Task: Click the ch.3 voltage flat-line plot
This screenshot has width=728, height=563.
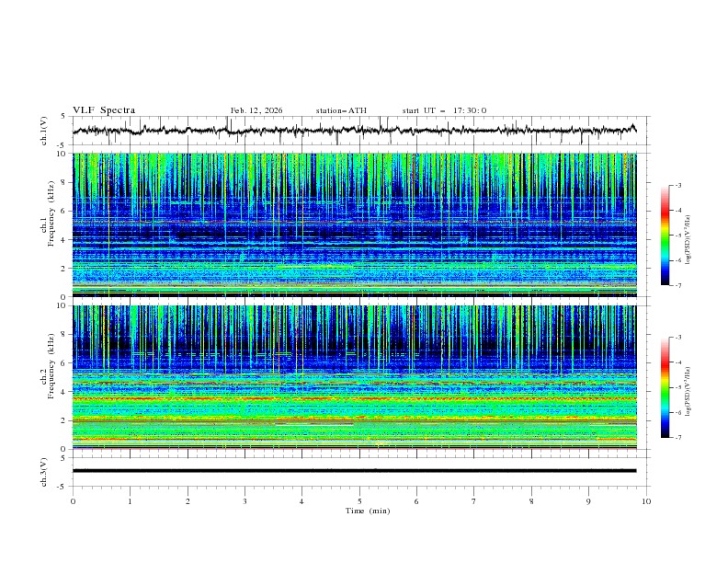Action: click(355, 471)
